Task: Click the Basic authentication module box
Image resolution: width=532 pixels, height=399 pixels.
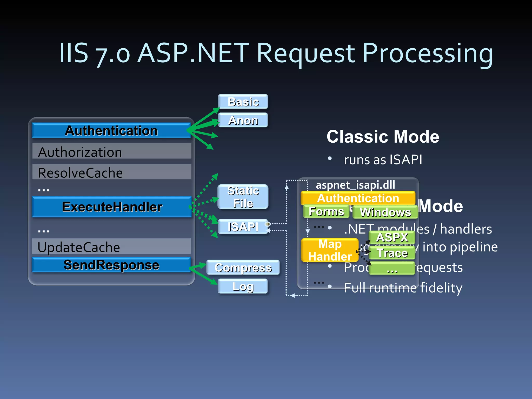Action: pos(243,102)
